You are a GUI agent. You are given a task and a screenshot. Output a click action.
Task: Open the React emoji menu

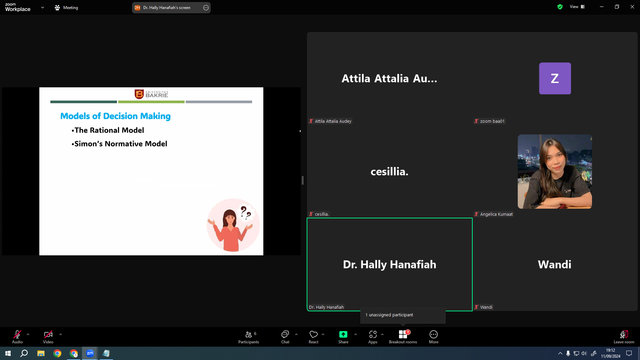(x=313, y=337)
